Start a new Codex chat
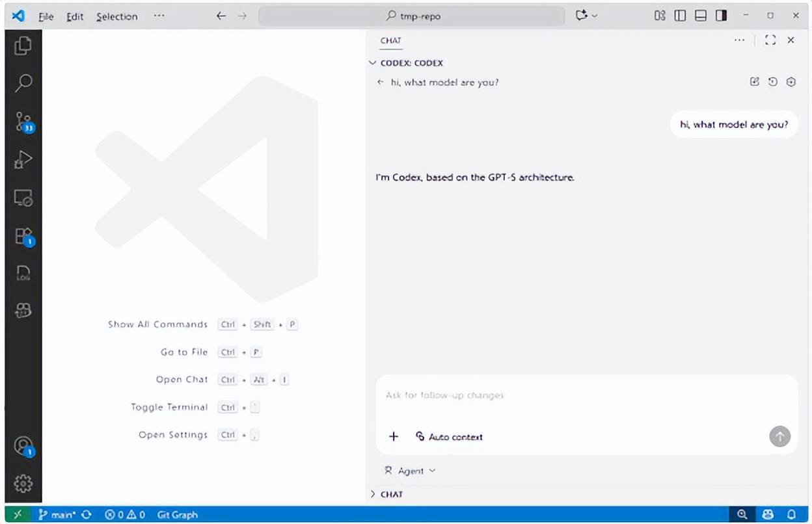812x524 pixels. [755, 82]
